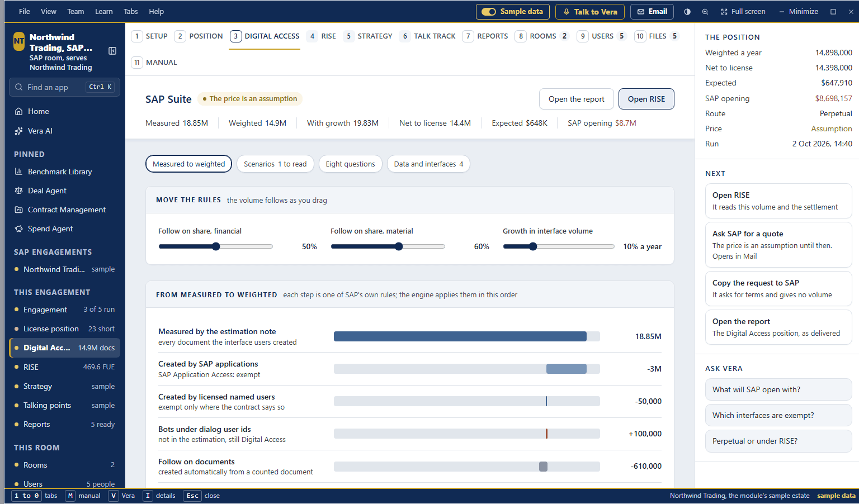The height and width of the screenshot is (504, 859).
Task: Enter Full screen mode
Action: pos(743,12)
